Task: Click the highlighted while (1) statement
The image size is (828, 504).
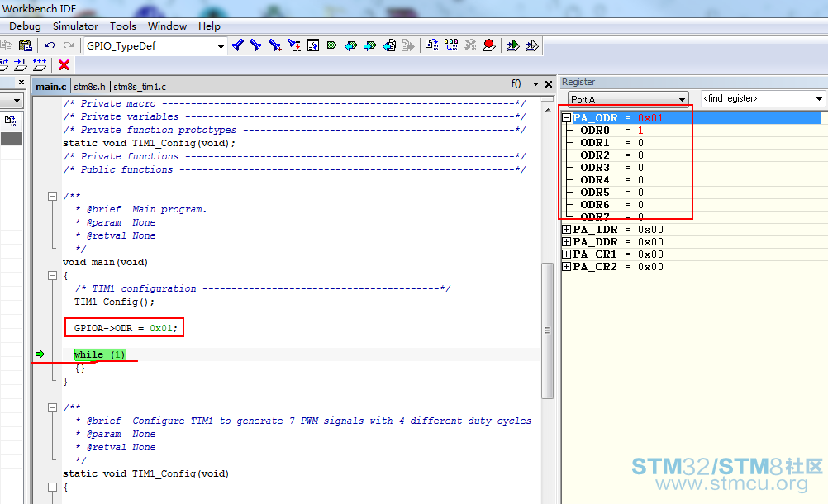Action: [x=100, y=354]
